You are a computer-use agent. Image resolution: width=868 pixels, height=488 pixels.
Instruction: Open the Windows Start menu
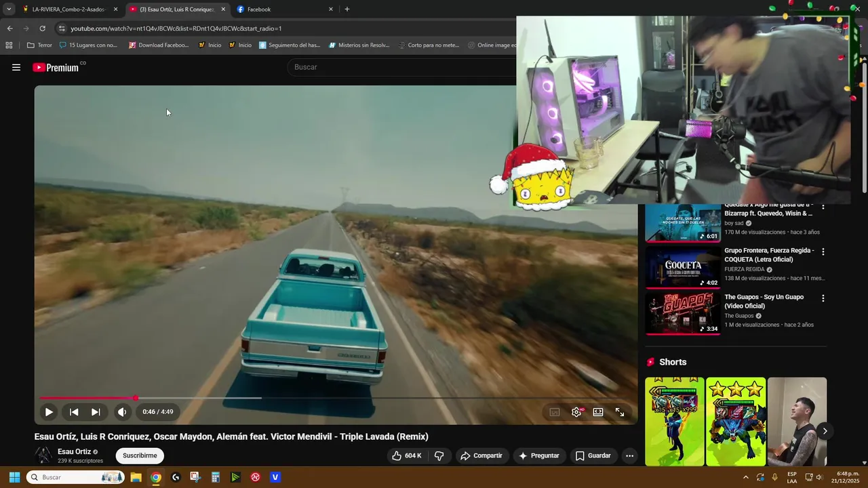coord(14,477)
